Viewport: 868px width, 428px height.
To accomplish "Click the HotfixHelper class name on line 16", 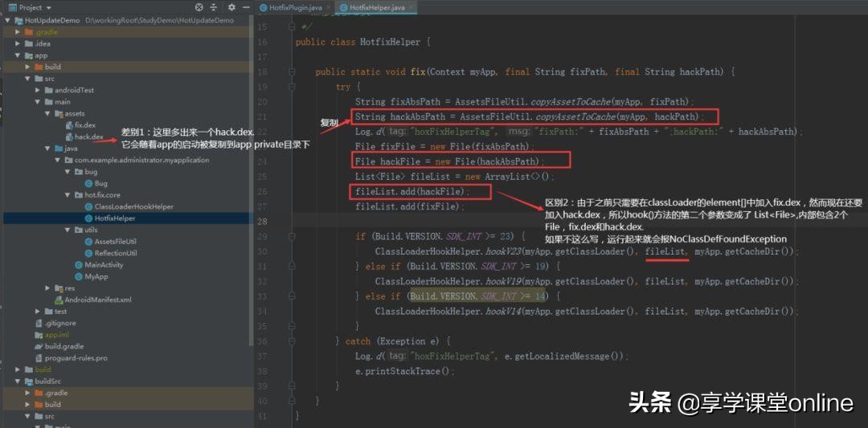I will pyautogui.click(x=391, y=42).
